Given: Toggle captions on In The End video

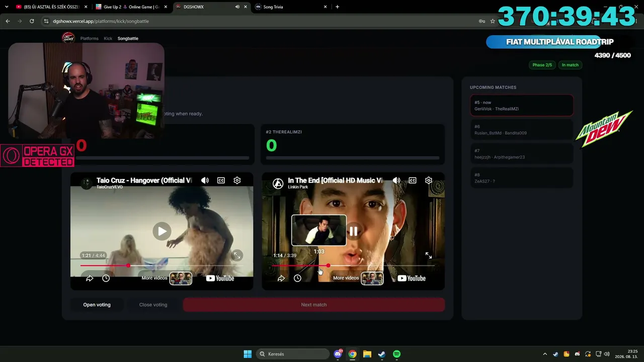Looking at the screenshot, I should [413, 180].
